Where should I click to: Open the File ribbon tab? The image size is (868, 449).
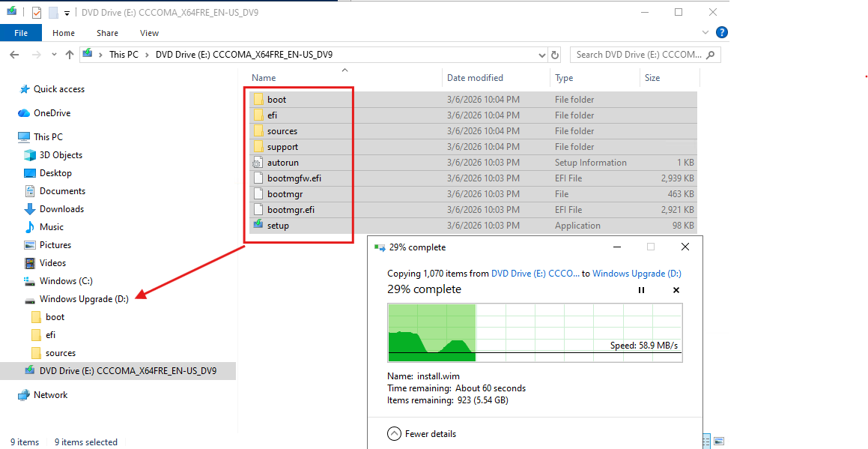click(x=21, y=33)
